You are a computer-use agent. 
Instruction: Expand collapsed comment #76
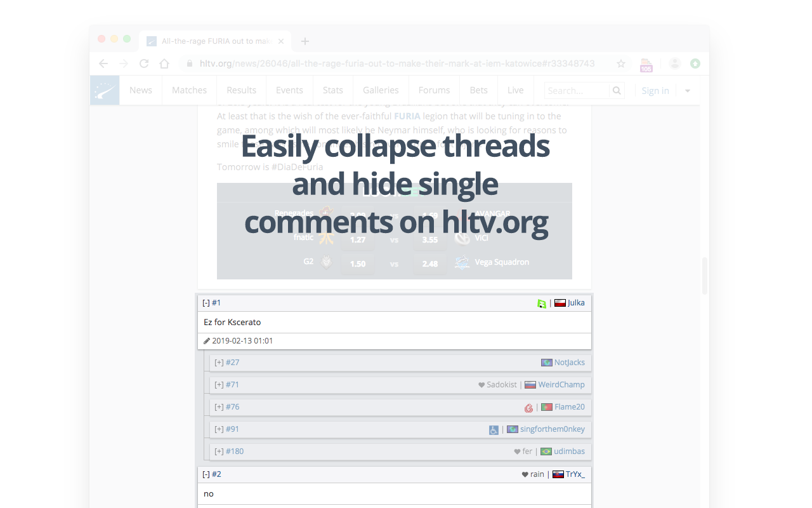(x=219, y=407)
